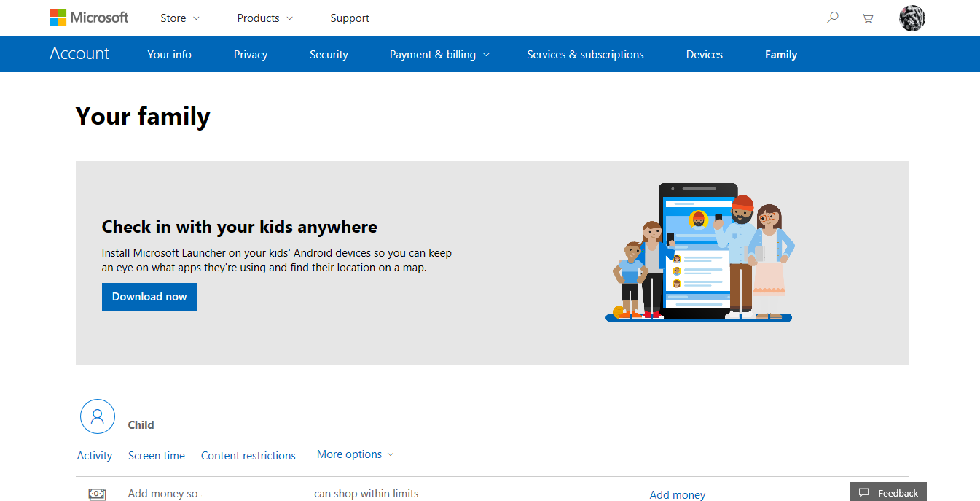Open Services & subscriptions tab
980x501 pixels.
point(585,55)
